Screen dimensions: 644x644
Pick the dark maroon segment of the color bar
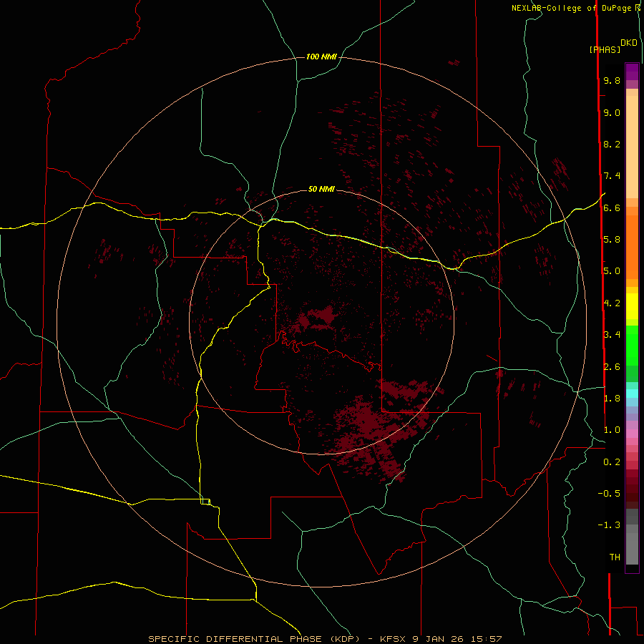pos(632,489)
